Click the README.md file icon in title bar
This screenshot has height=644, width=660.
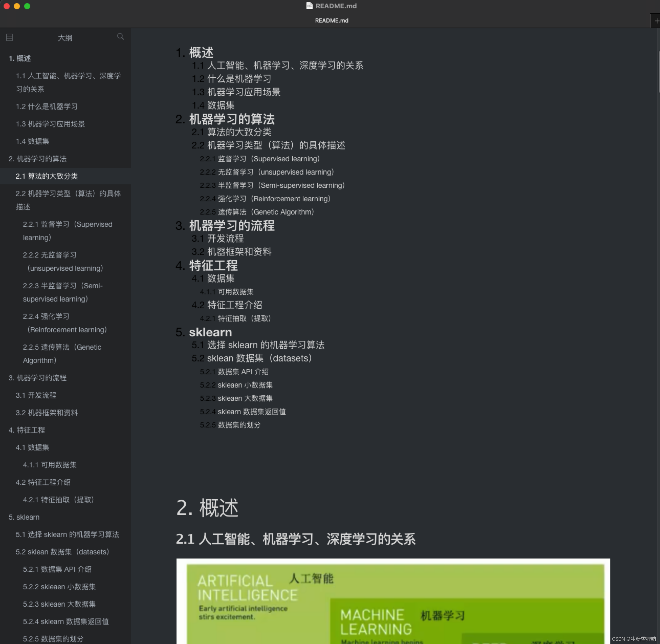[x=309, y=6]
